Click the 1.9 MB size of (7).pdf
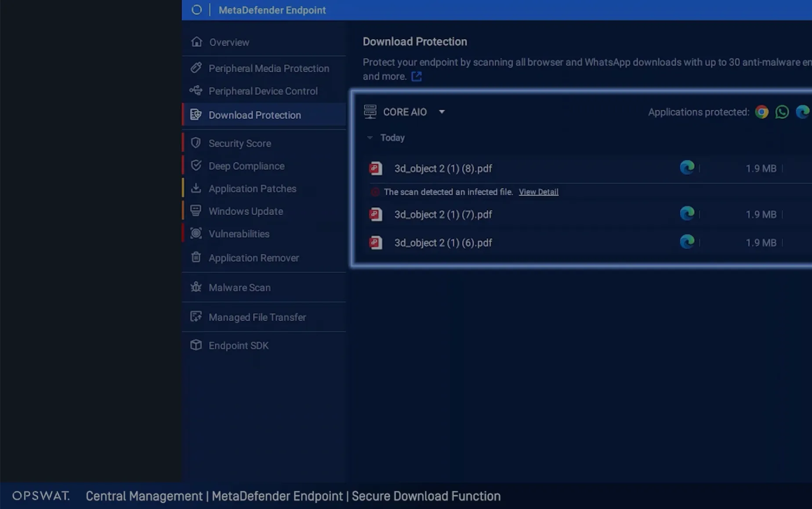This screenshot has height=509, width=812. coord(761,215)
